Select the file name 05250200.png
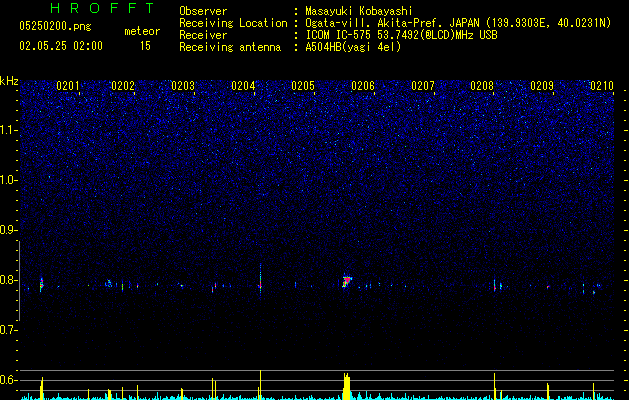This screenshot has width=629, height=400. click(55, 26)
